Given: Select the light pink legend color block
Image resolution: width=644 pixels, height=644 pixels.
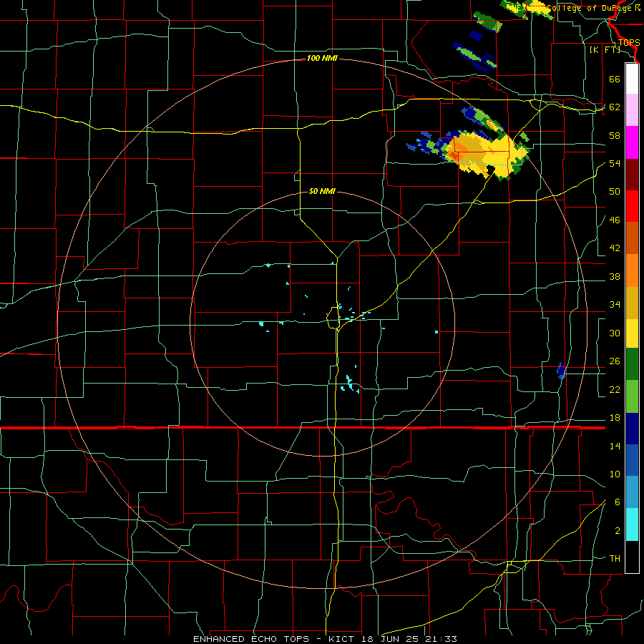Looking at the screenshot, I should click(632, 109).
